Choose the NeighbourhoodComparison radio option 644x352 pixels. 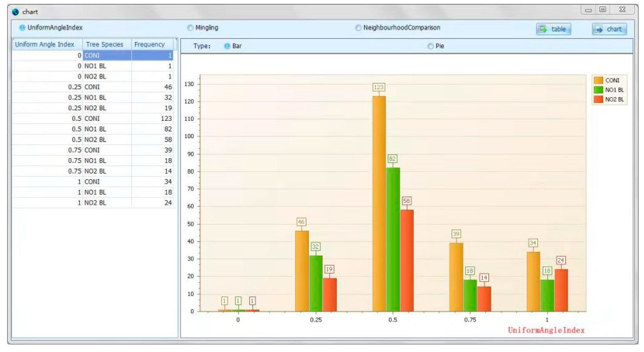coord(358,27)
